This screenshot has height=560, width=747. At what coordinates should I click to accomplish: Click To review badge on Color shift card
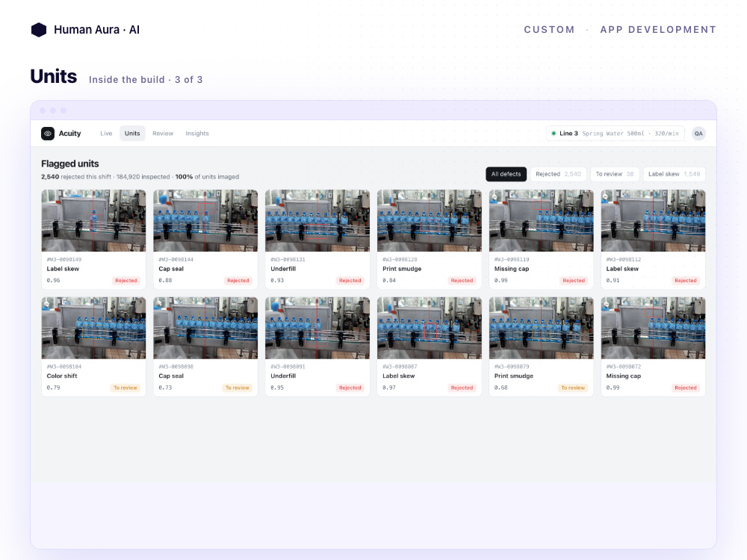[125, 388]
